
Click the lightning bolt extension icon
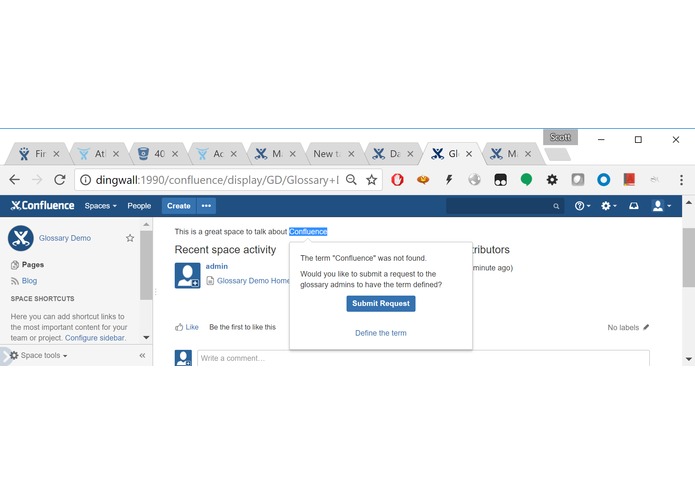pyautogui.click(x=449, y=179)
